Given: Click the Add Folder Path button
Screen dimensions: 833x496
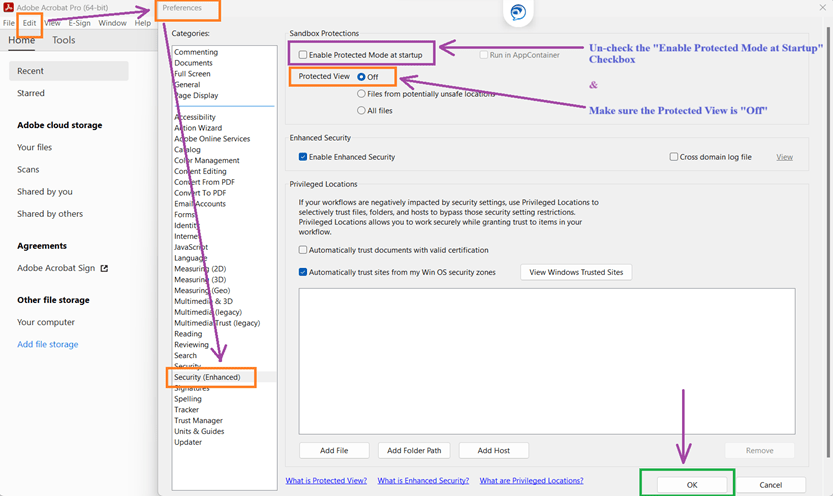Looking at the screenshot, I should click(x=414, y=450).
